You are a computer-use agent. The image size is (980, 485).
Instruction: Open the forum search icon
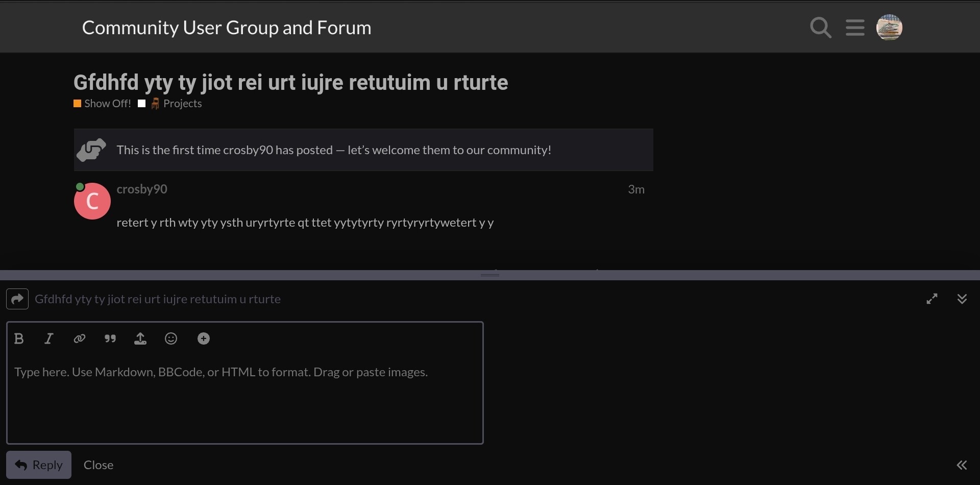821,28
